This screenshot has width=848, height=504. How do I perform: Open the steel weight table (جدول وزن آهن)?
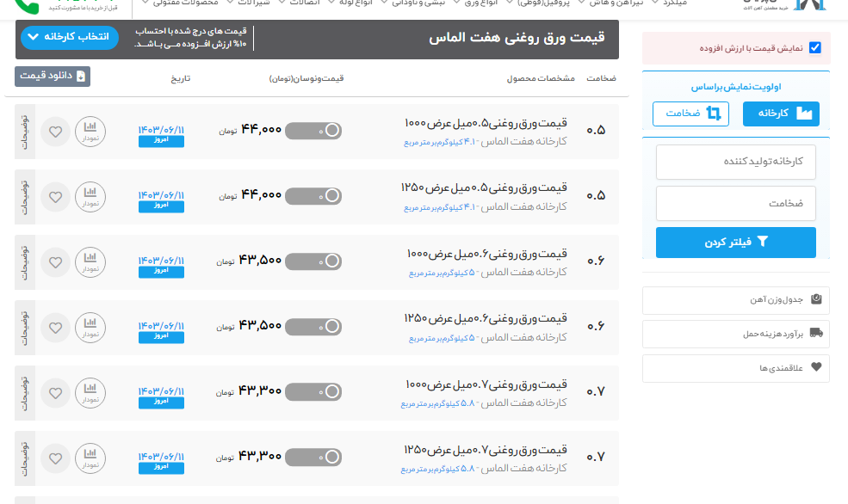click(x=735, y=300)
